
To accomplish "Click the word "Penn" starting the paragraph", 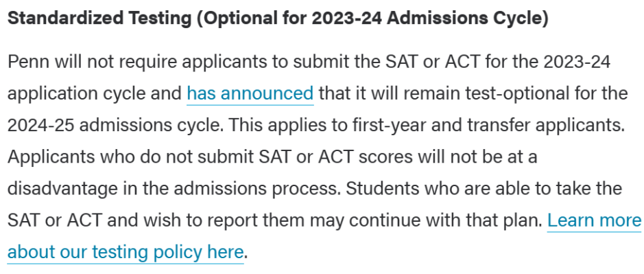I will (28, 62).
